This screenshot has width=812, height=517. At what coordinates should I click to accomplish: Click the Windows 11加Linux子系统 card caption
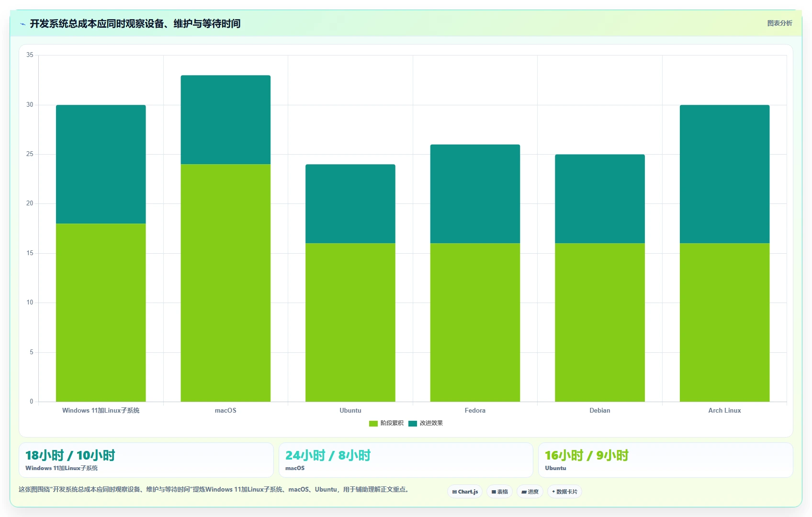coord(62,468)
